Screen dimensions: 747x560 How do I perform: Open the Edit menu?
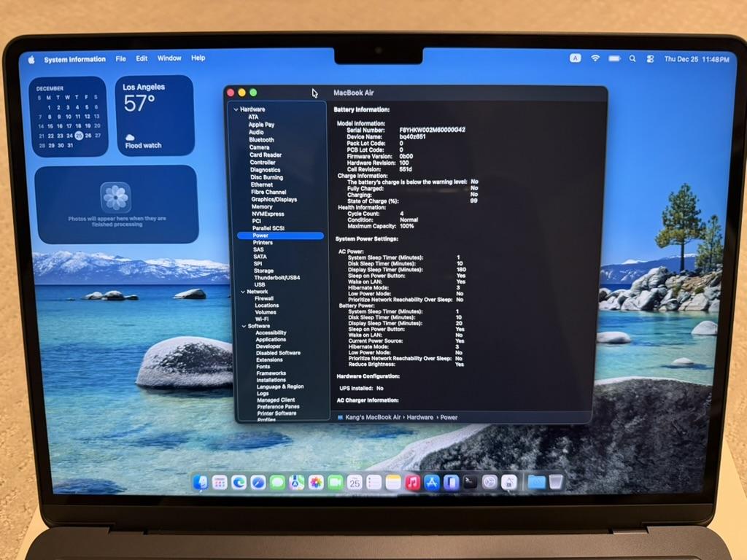tap(142, 58)
